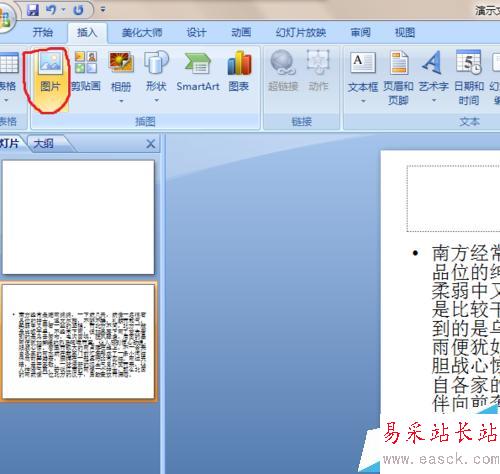Expand the 相册 dropdown arrow
Screen dimensions: 500x474
pyautogui.click(x=121, y=101)
